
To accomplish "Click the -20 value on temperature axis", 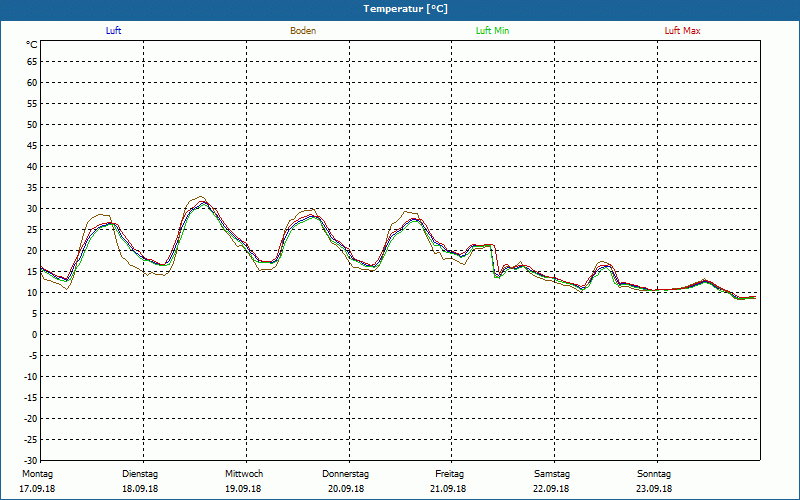I will (31, 419).
